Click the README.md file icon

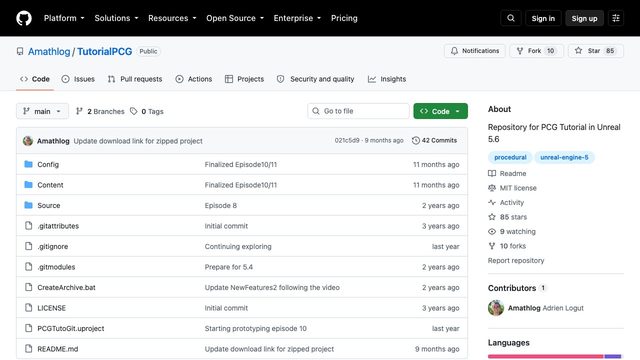tap(28, 349)
